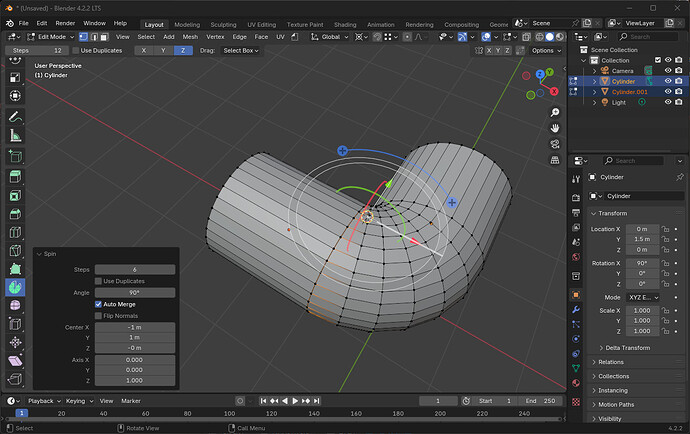The image size is (690, 434).
Task: Open rotation Mode XYZ Euler dropdown
Action: click(643, 298)
